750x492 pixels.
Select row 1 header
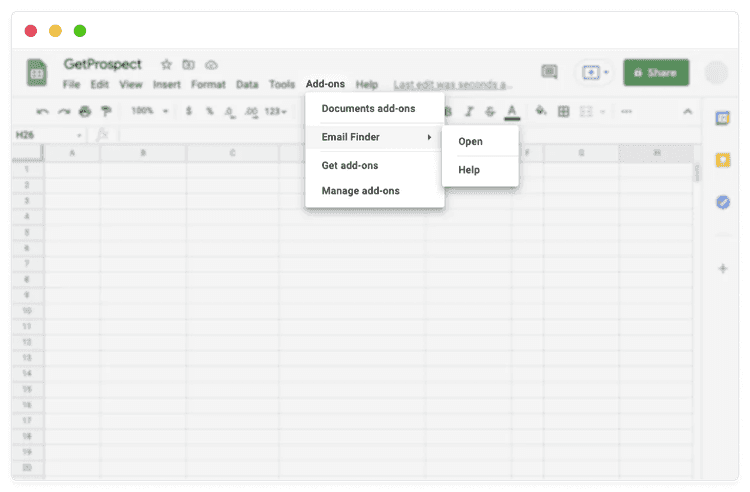[27, 169]
